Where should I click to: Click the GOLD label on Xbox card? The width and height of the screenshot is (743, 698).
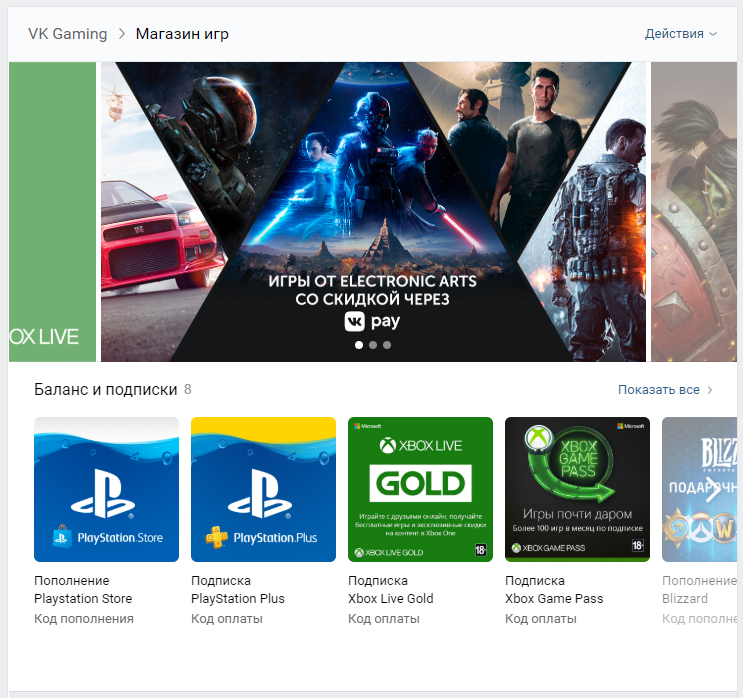coord(420,483)
